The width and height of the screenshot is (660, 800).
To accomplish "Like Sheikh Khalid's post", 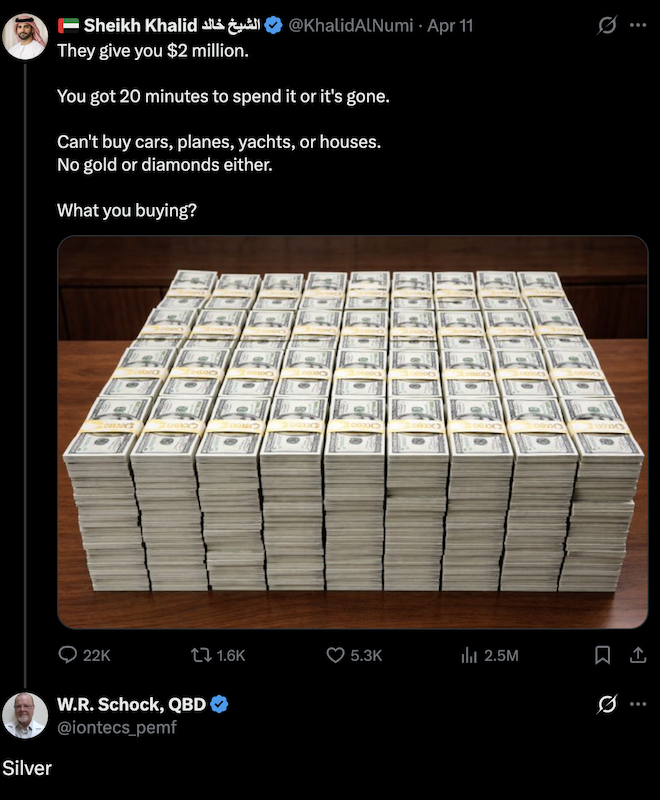I will pos(336,655).
